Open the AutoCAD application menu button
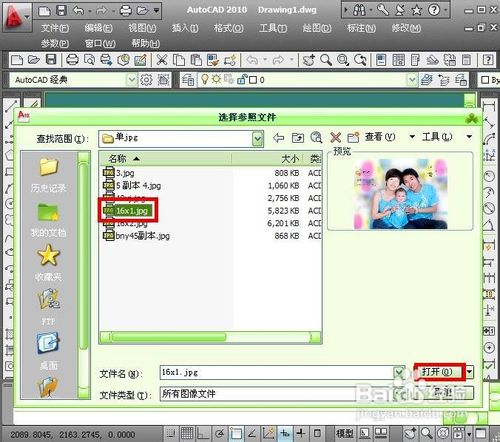 tap(17, 17)
